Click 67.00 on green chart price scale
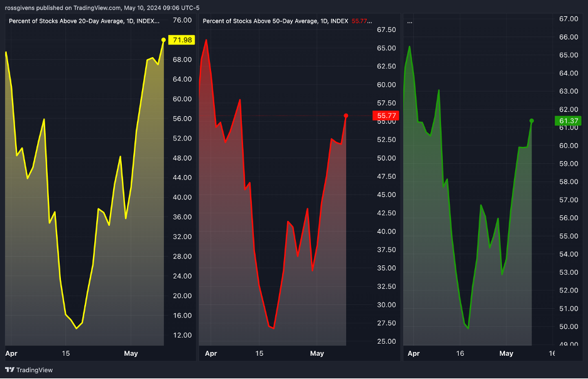 click(569, 19)
